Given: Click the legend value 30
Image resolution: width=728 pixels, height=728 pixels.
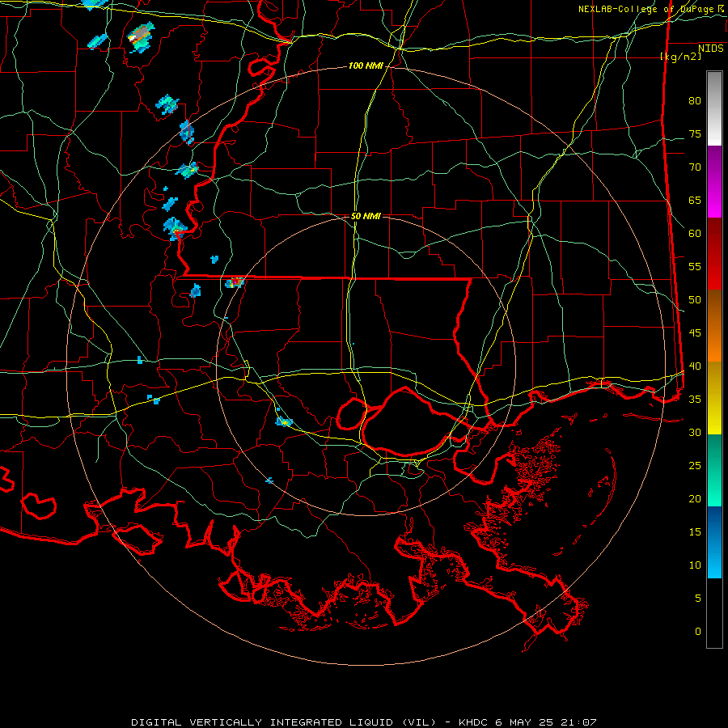Looking at the screenshot, I should (695, 432).
